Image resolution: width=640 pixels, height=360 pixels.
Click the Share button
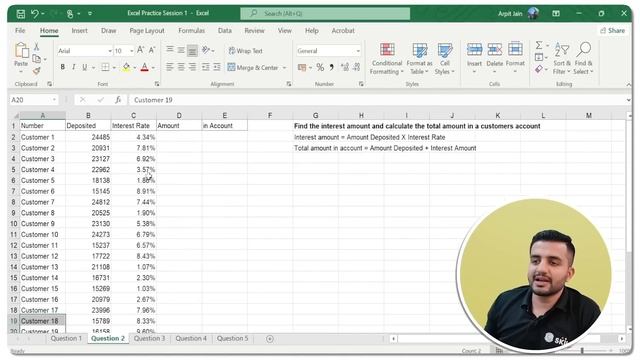613,31
